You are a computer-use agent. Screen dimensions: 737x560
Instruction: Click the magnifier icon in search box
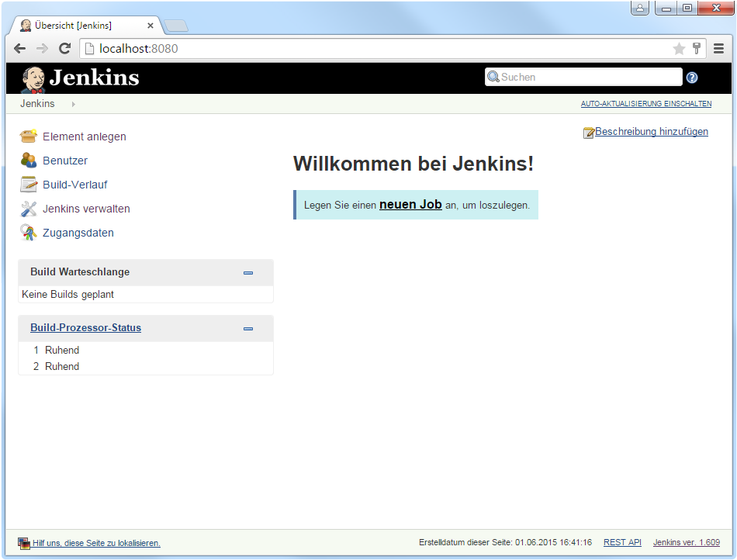tap(493, 77)
